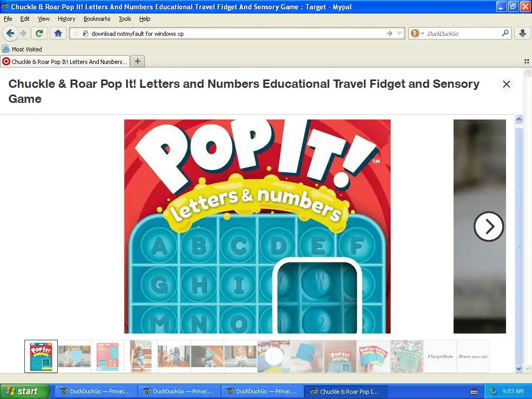Open the History menu

pos(66,19)
